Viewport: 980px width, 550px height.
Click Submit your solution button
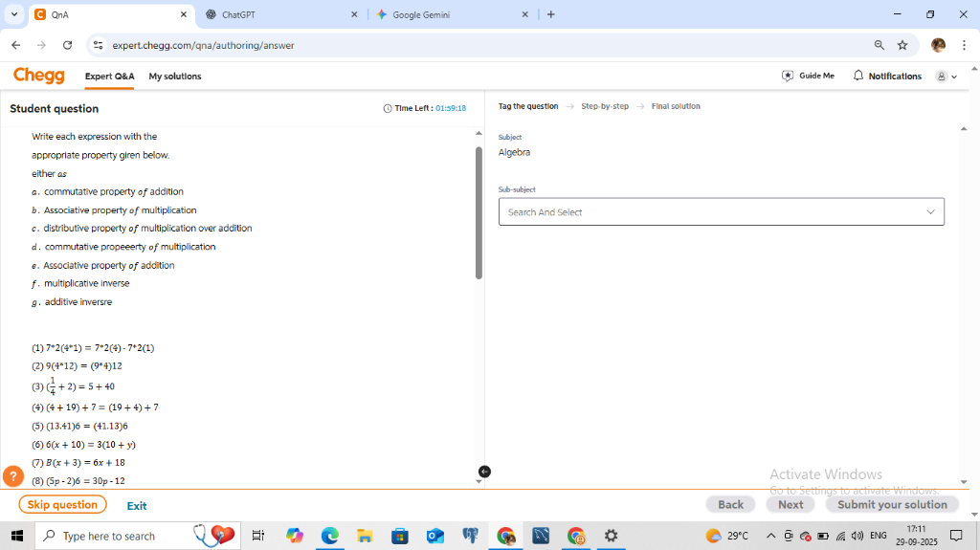coord(892,505)
